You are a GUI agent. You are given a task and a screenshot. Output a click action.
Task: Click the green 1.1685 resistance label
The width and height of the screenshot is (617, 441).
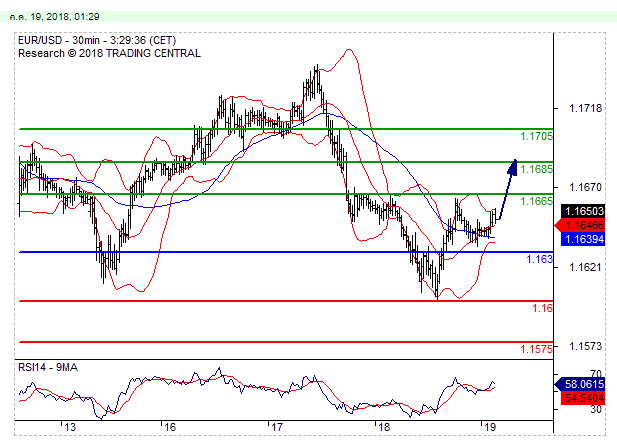point(536,169)
